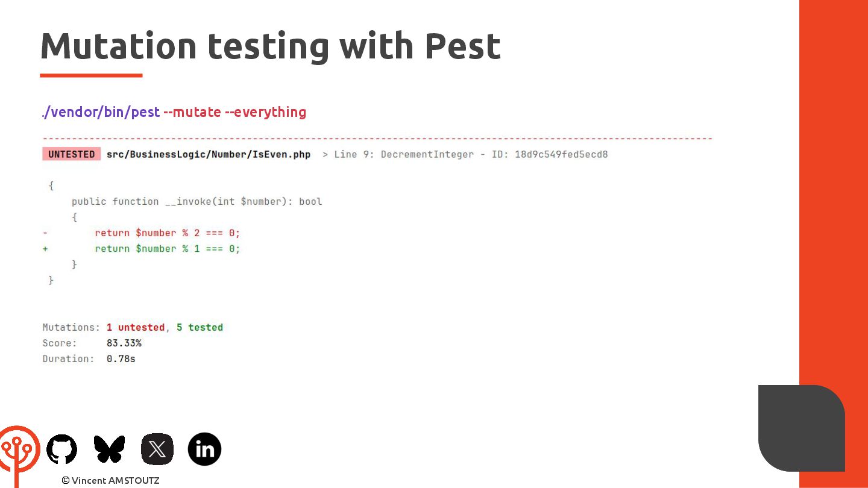
Task: Click the 1 untested mutations count
Action: coord(136,327)
